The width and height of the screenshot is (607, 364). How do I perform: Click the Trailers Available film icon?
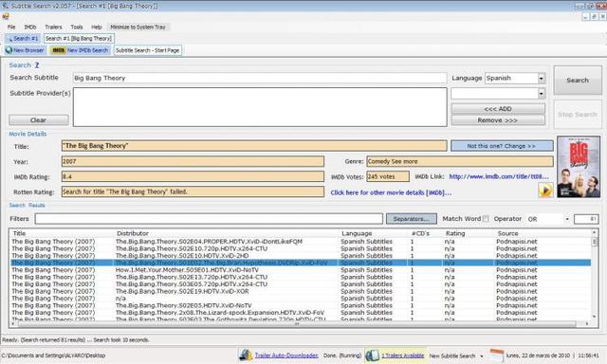click(x=373, y=355)
